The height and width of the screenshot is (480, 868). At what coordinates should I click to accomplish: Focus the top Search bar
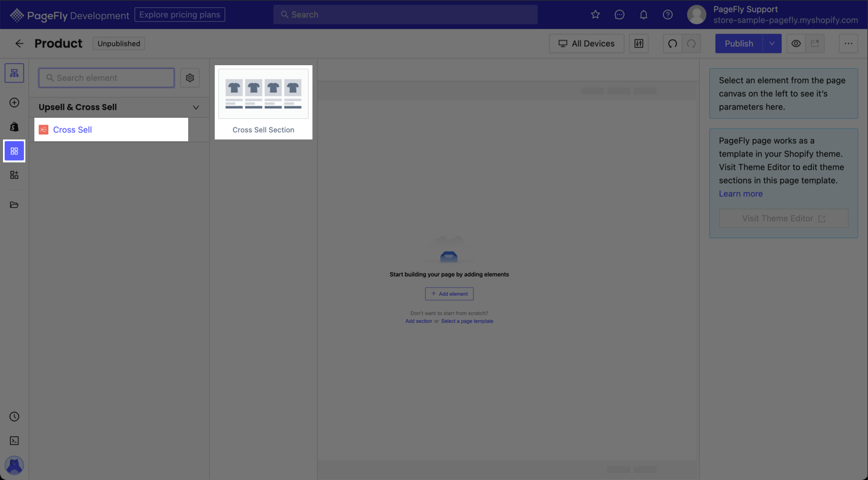[405, 14]
